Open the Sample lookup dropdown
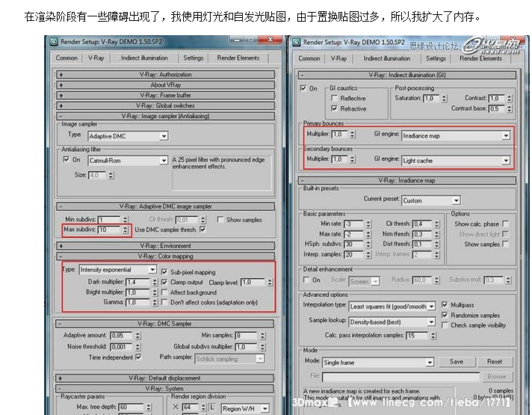Viewport: 532px width, 415px height. [x=392, y=322]
